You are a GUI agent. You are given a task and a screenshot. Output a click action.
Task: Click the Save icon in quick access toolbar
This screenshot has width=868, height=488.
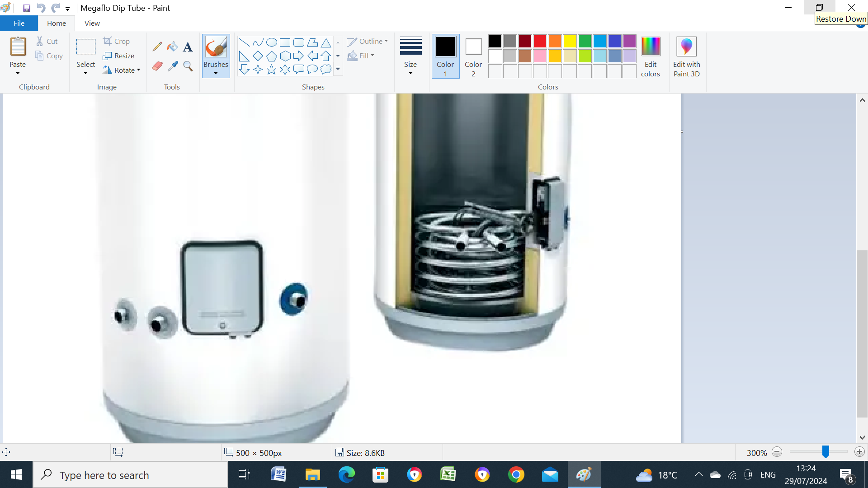[27, 8]
